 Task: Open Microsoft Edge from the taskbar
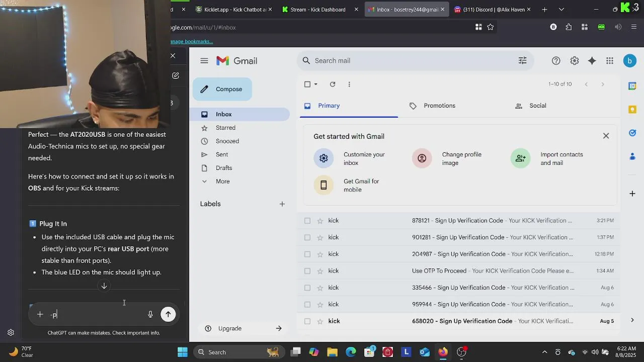tap(351, 352)
